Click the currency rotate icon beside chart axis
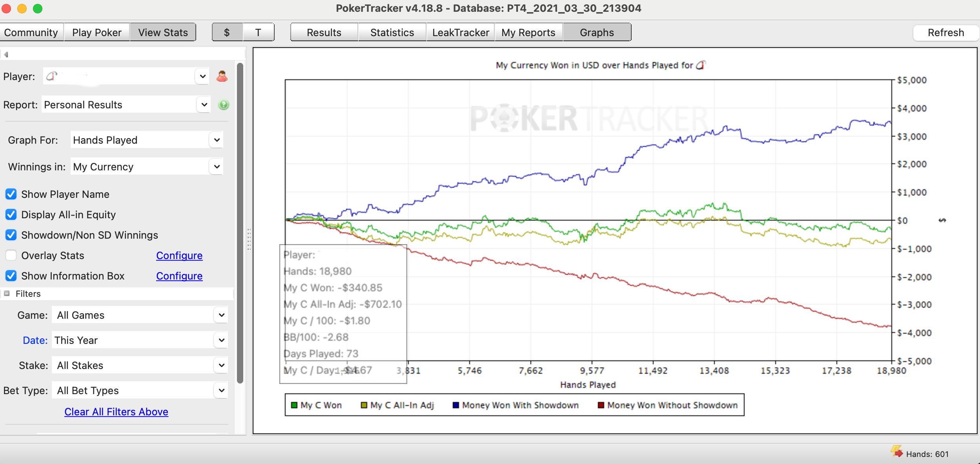 [x=942, y=220]
